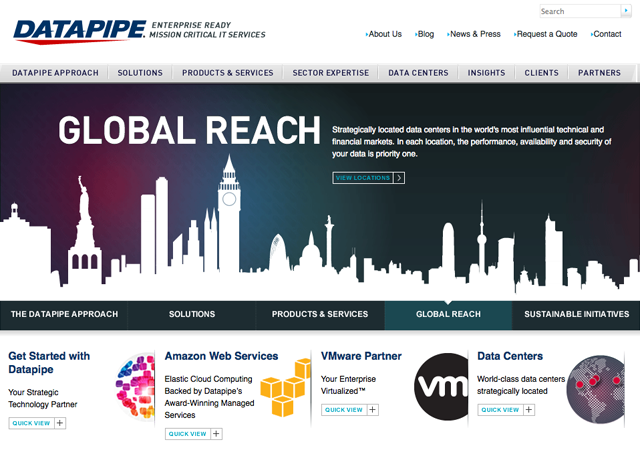Switch to Sustainable Initiatives banner tab
640x450 pixels.
(576, 314)
